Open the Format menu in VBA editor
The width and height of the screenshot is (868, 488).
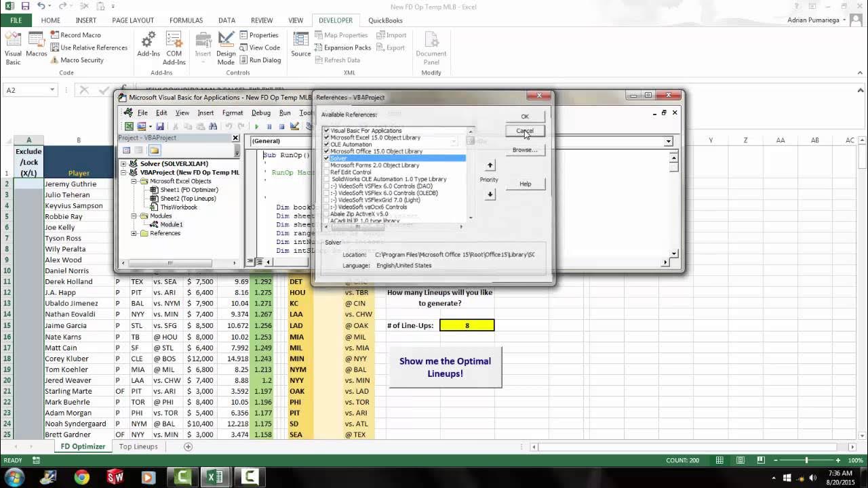233,113
